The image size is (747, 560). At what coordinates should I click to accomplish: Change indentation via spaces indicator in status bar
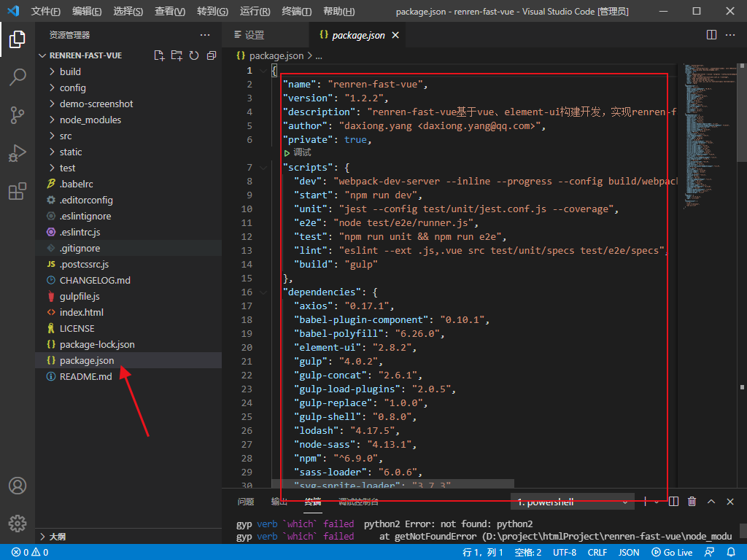[x=528, y=552]
